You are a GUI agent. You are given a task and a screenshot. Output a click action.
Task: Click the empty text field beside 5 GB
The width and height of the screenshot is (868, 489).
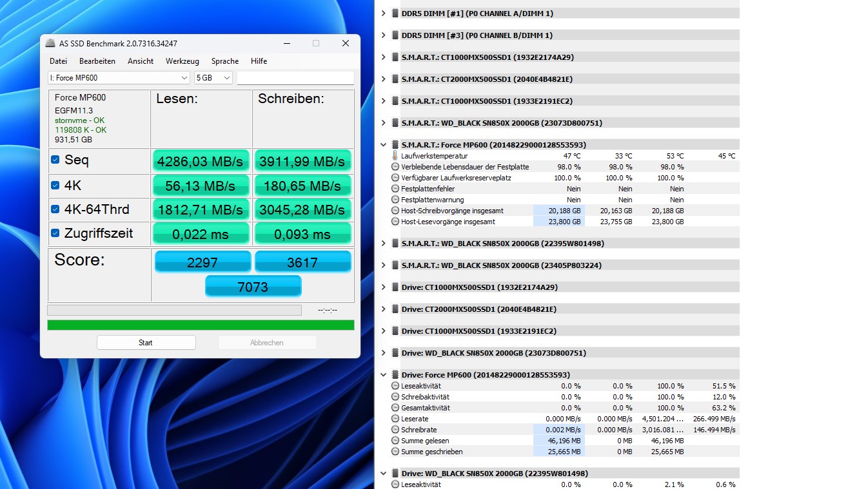pyautogui.click(x=295, y=77)
